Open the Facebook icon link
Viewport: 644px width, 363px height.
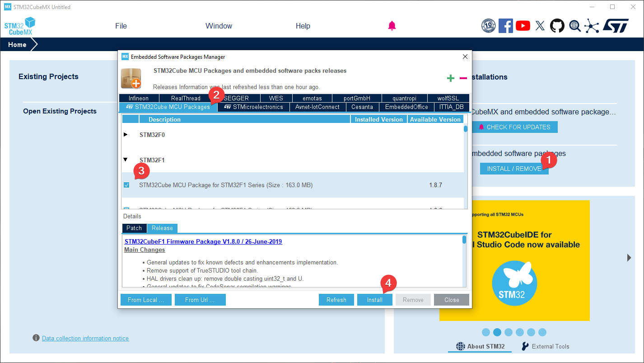[505, 26]
